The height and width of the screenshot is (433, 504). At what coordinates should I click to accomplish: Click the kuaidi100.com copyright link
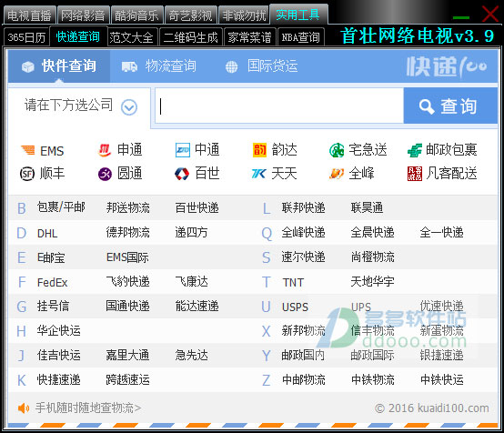432,408
